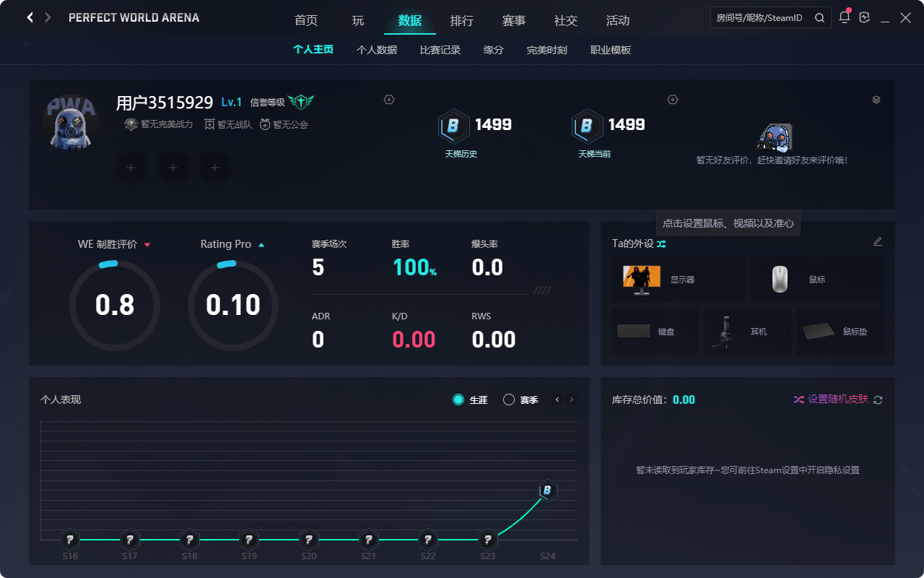Select the 生涯 radio button
924x578 pixels.
coord(458,400)
